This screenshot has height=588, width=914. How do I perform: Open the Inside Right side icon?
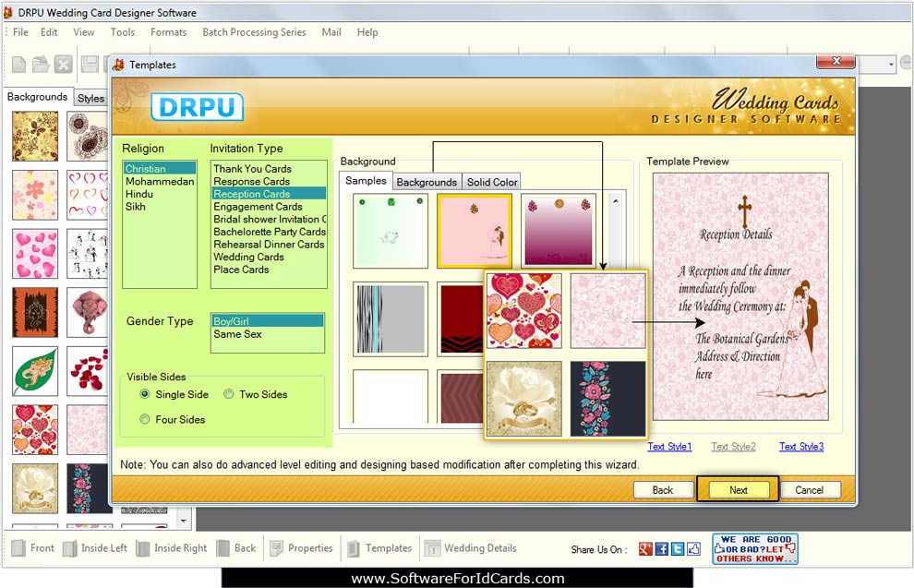coord(143,548)
